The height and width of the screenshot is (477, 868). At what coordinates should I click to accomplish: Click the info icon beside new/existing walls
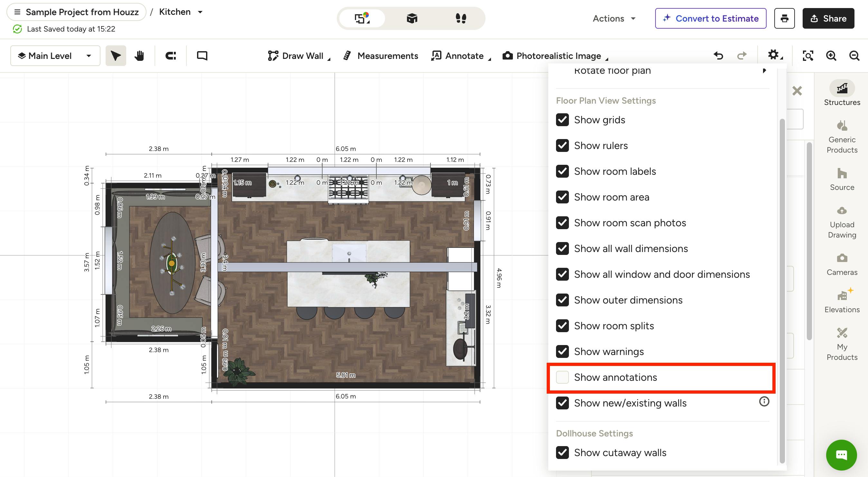(764, 401)
